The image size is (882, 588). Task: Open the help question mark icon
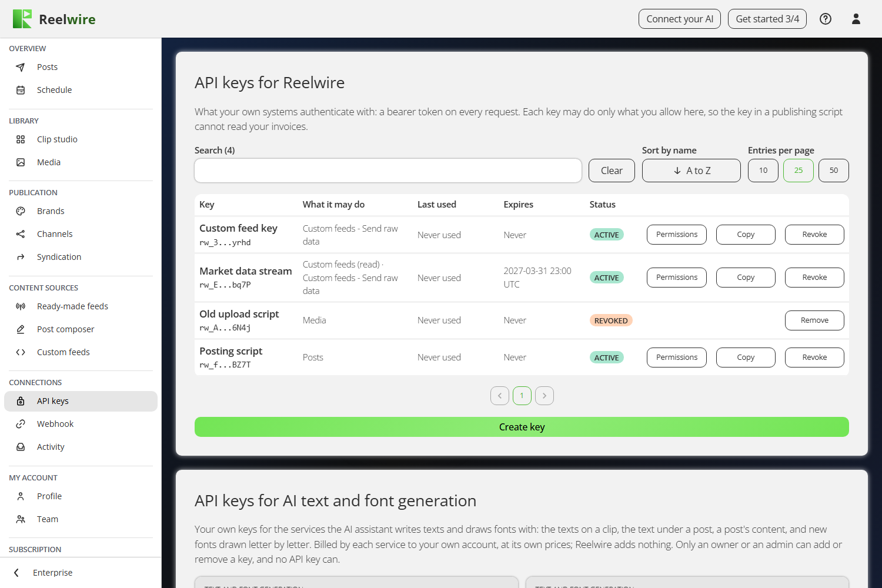coord(826,19)
